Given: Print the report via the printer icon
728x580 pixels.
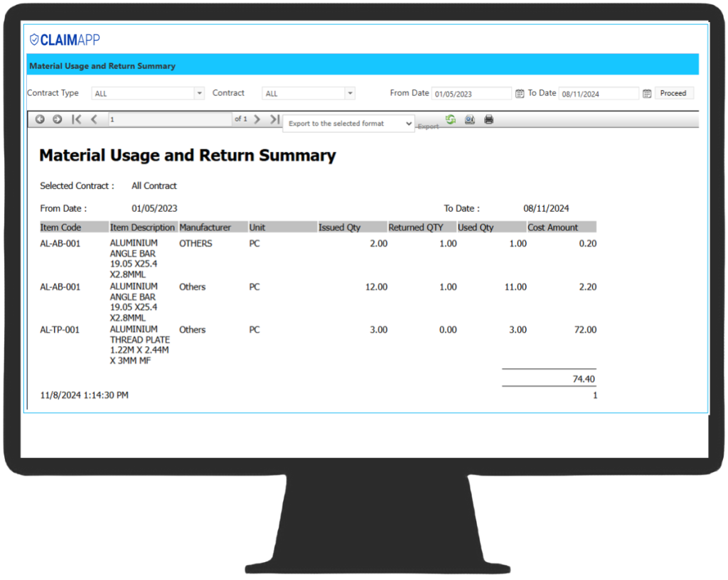Looking at the screenshot, I should click(x=488, y=119).
